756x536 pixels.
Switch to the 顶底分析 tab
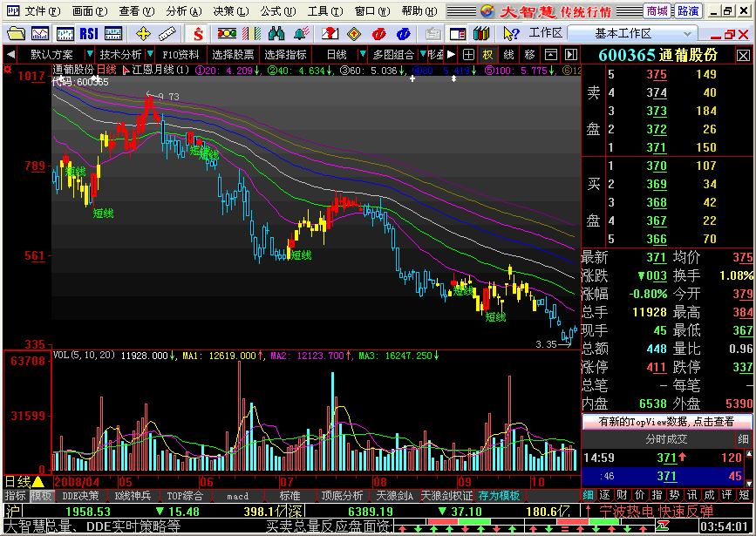click(x=342, y=496)
